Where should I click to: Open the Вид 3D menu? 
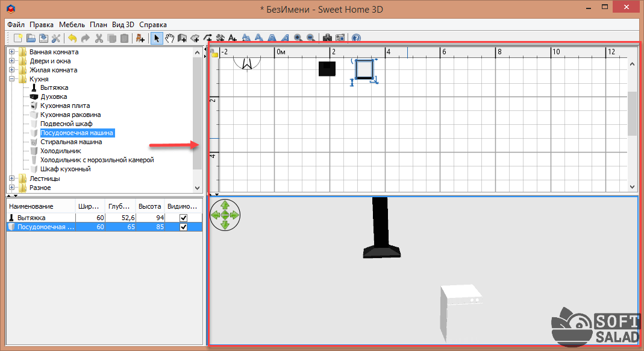click(x=123, y=25)
